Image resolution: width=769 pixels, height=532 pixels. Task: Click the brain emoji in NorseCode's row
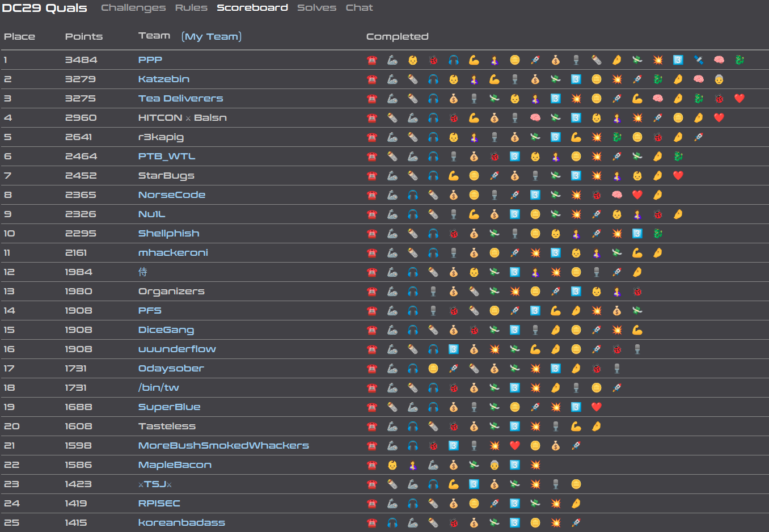(617, 195)
